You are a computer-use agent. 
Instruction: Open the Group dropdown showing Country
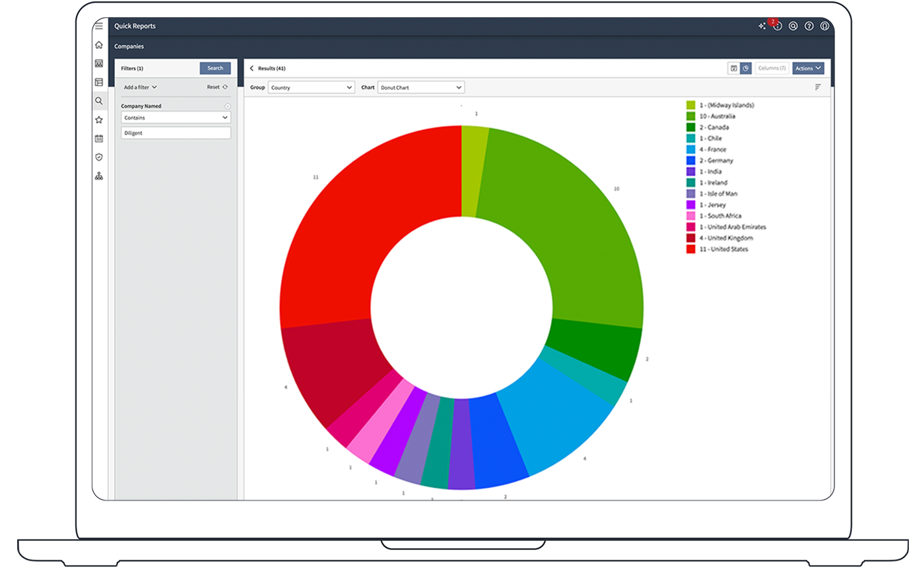[312, 87]
